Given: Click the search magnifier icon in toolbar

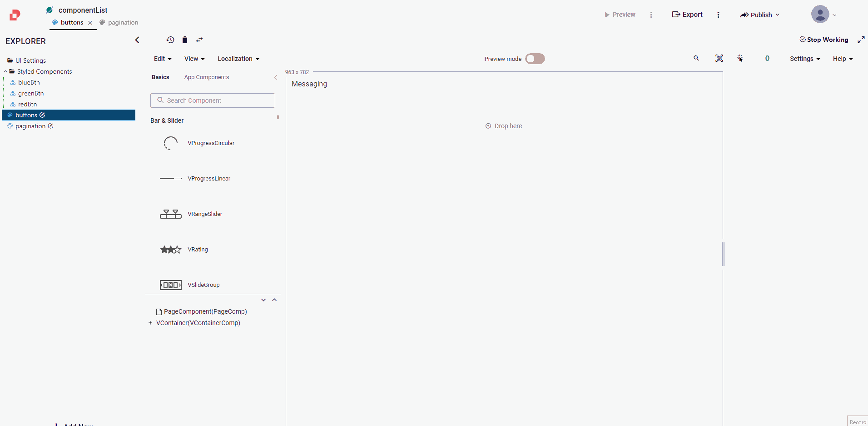Looking at the screenshot, I should click(x=696, y=58).
